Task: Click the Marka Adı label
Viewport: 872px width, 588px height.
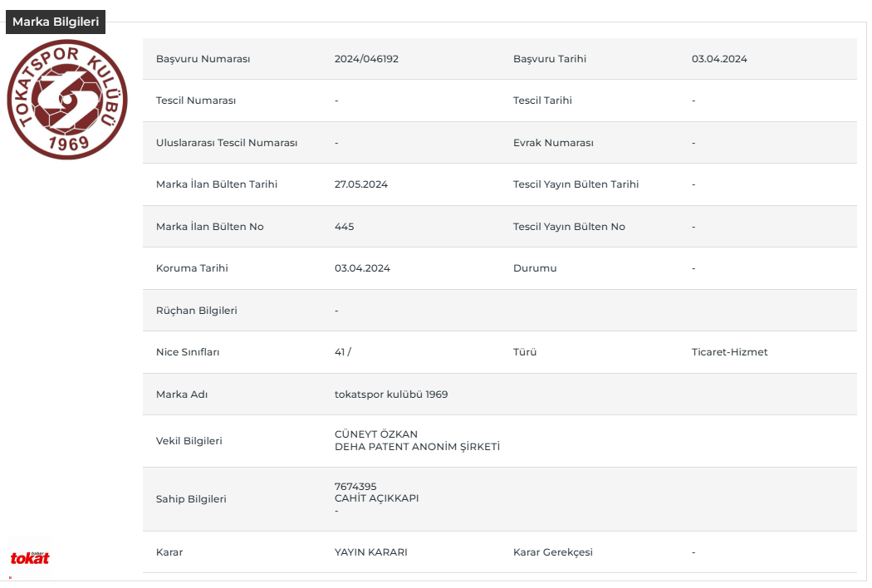Action: click(181, 394)
